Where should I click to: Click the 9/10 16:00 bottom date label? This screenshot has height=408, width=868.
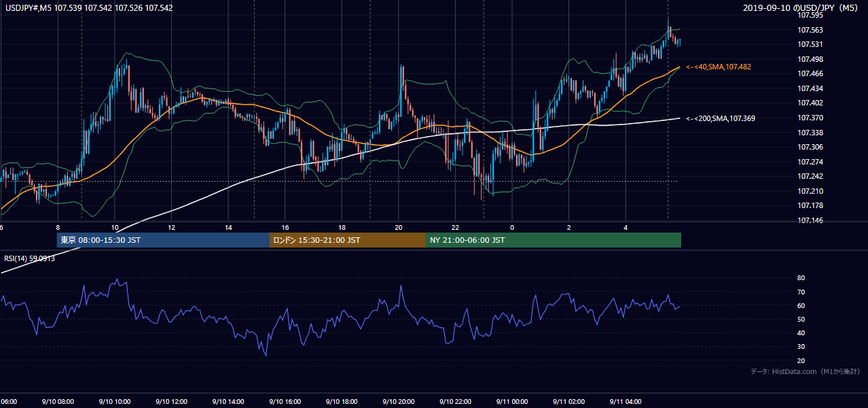coord(285,402)
